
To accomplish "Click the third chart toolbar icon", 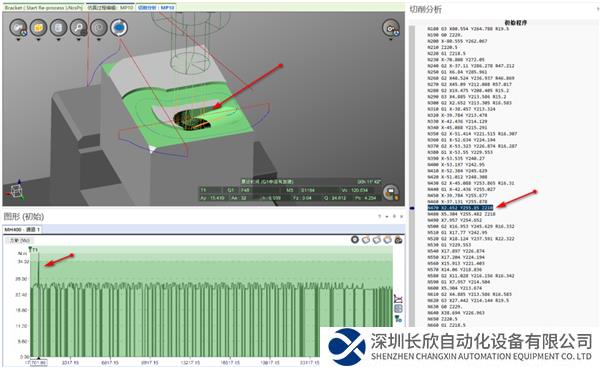I will [377, 240].
